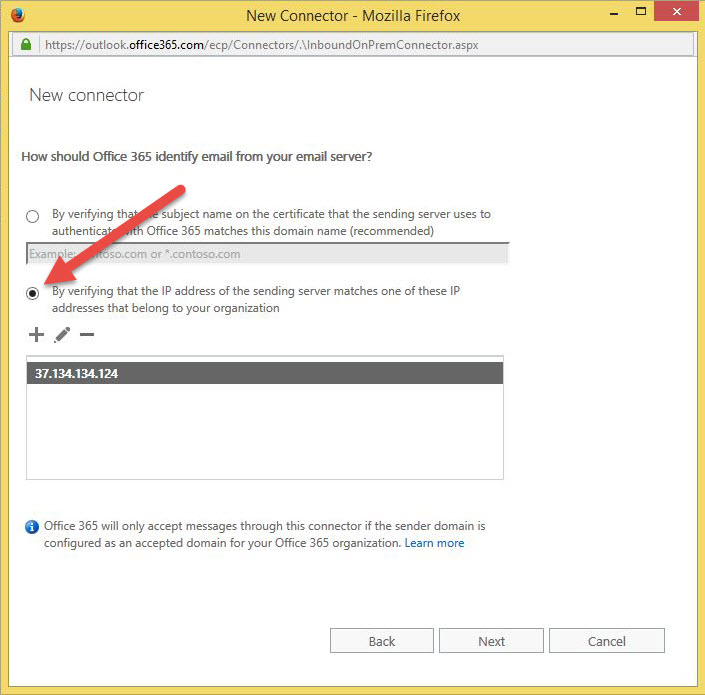Cancel the new connector wizard
Image resolution: width=705 pixels, height=695 pixels.
pos(607,641)
